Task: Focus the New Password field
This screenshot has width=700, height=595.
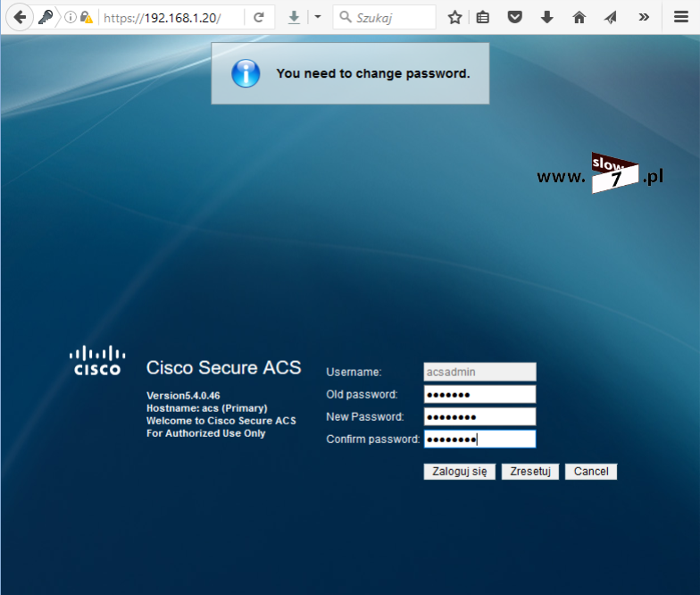Action: click(x=480, y=416)
